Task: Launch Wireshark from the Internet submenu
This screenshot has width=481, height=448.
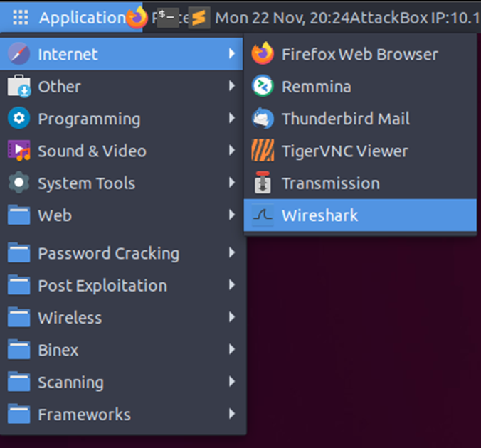Action: pyautogui.click(x=360, y=215)
